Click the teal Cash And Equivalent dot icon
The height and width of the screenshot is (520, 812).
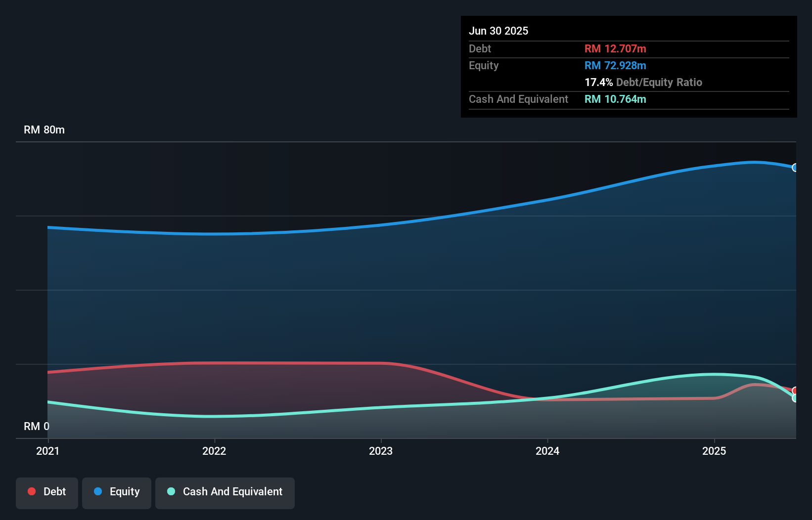click(x=171, y=491)
